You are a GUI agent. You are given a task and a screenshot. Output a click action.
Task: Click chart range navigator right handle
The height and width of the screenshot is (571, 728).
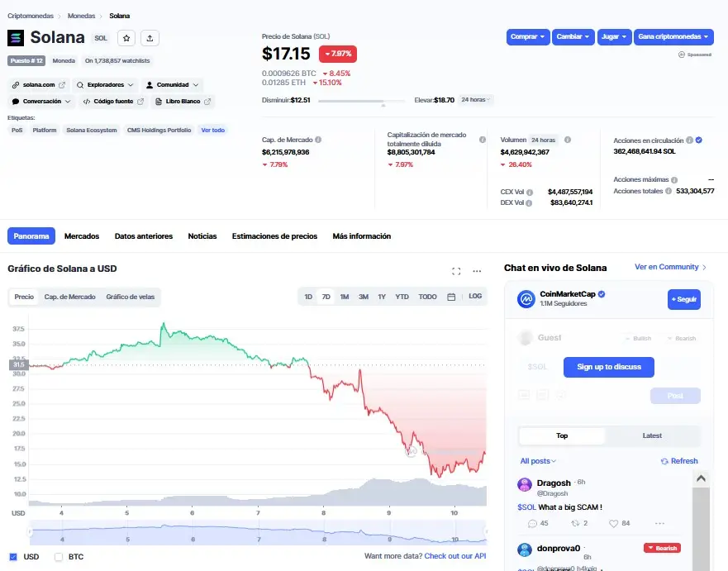click(x=486, y=532)
